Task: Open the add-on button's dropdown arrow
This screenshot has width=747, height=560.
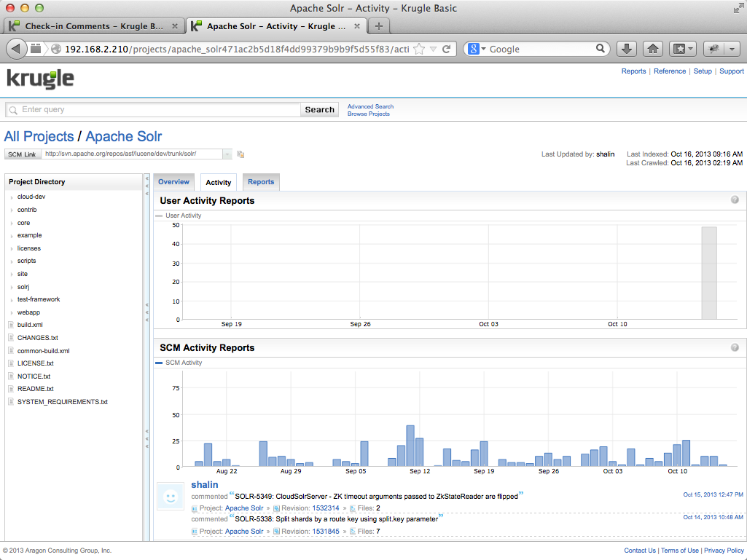Action: [x=732, y=49]
